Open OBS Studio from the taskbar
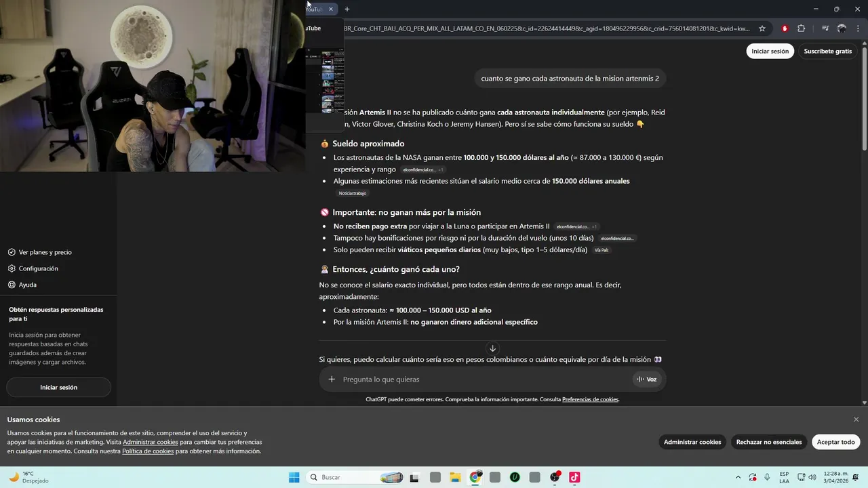The height and width of the screenshot is (488, 868). [555, 477]
